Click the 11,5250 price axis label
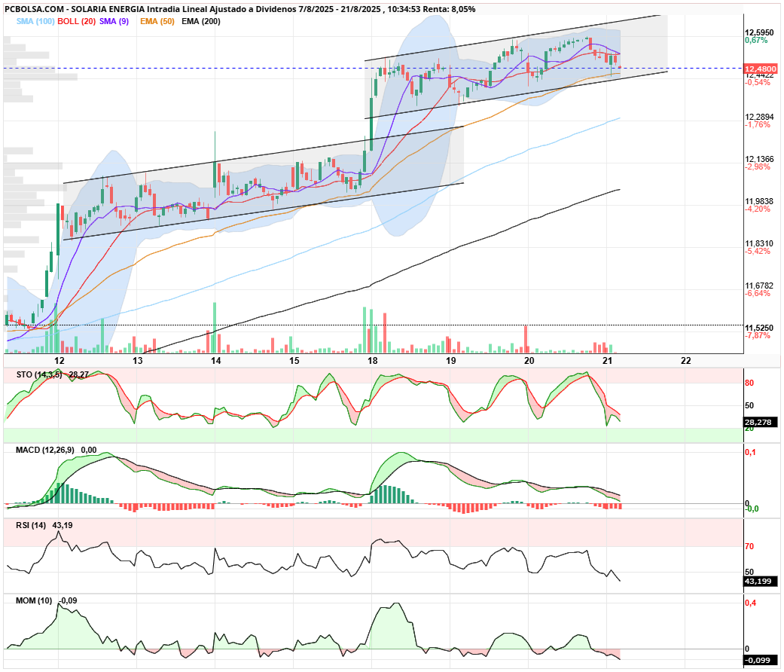This screenshot has height=672, width=784. coord(759,328)
